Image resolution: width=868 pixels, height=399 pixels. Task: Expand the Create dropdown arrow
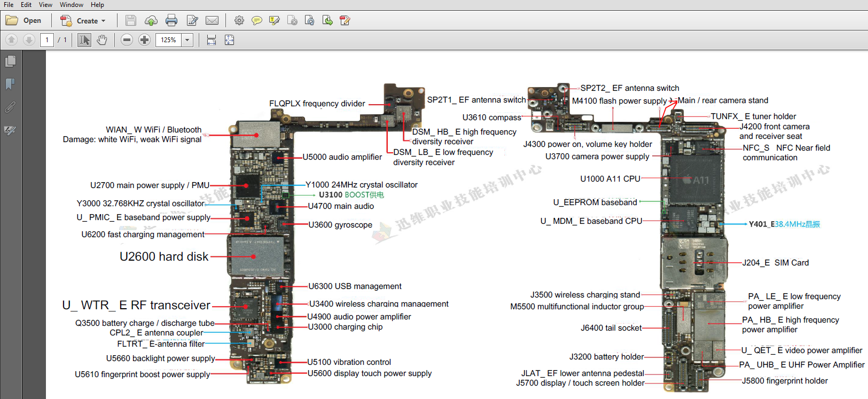tap(104, 21)
